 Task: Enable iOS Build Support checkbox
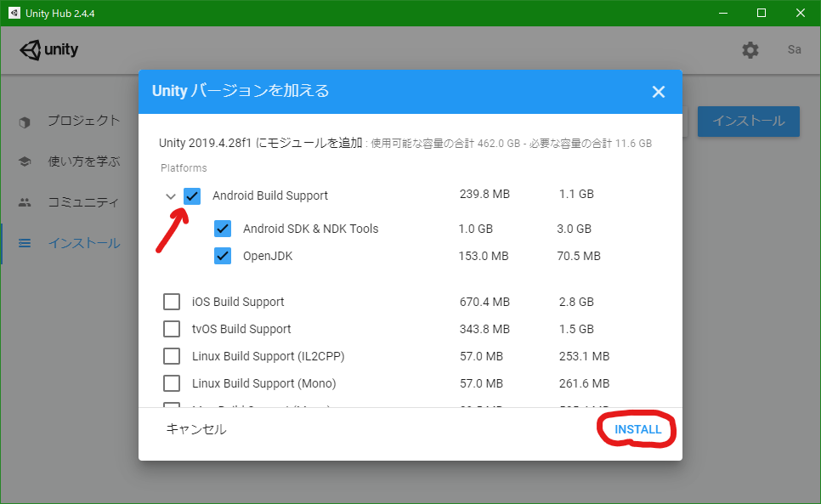tap(172, 302)
